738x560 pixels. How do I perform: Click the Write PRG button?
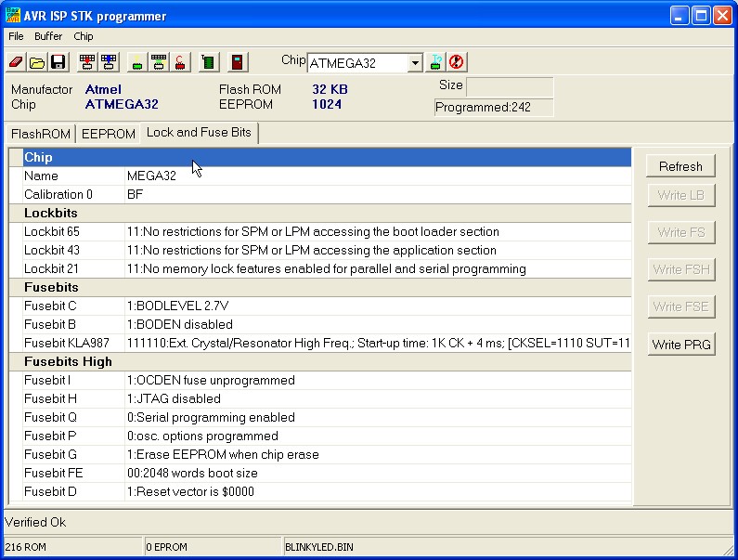point(681,345)
